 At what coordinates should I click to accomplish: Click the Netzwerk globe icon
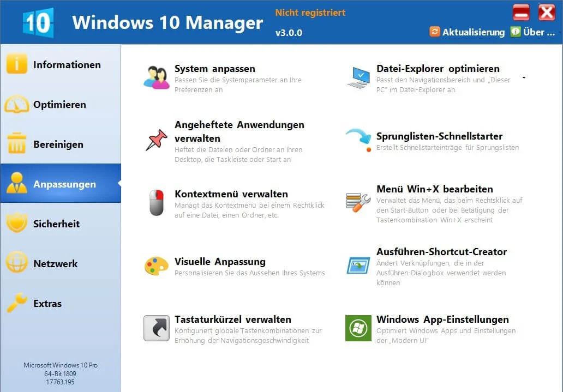[16, 263]
